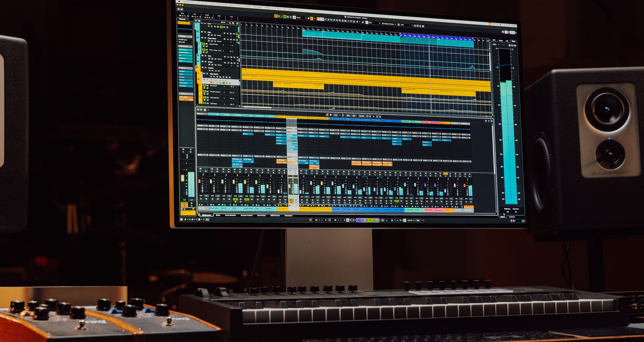Select the Object Selection arrow tool
The height and width of the screenshot is (342, 644).
point(320,19)
